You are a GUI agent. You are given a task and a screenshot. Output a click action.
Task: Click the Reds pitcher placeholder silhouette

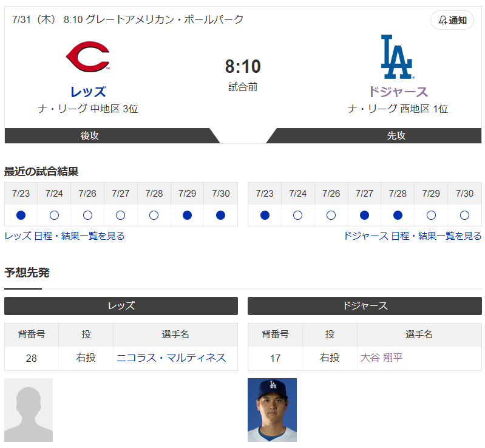click(29, 410)
